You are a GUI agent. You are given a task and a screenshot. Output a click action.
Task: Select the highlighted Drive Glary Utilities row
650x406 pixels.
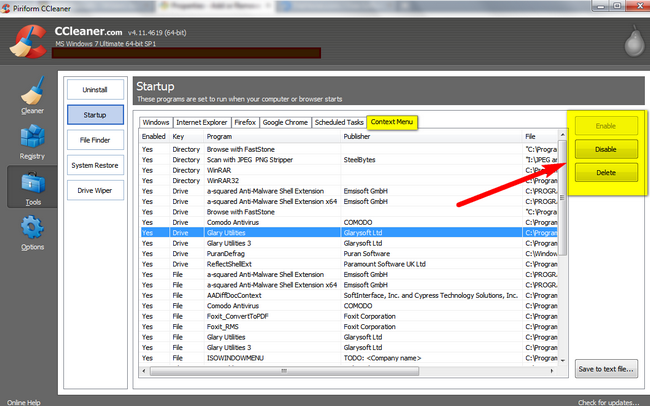coord(349,233)
